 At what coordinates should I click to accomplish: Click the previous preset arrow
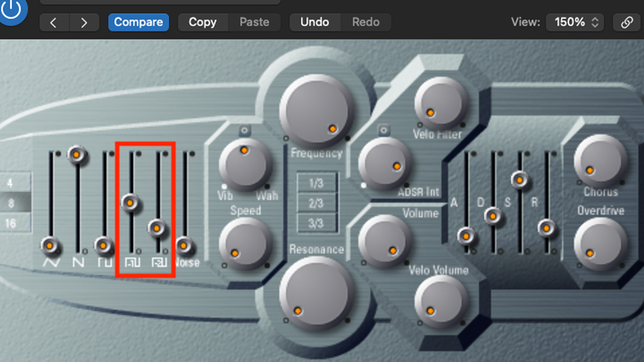pyautogui.click(x=54, y=22)
